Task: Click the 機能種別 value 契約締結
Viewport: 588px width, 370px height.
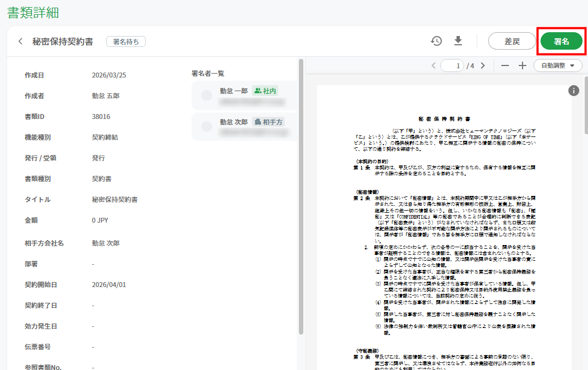Action: click(x=105, y=138)
